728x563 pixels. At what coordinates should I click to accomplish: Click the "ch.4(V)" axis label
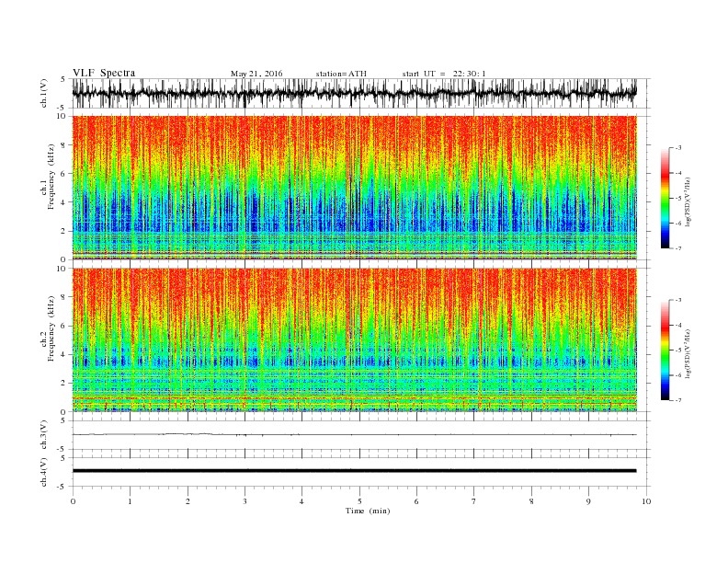point(43,472)
